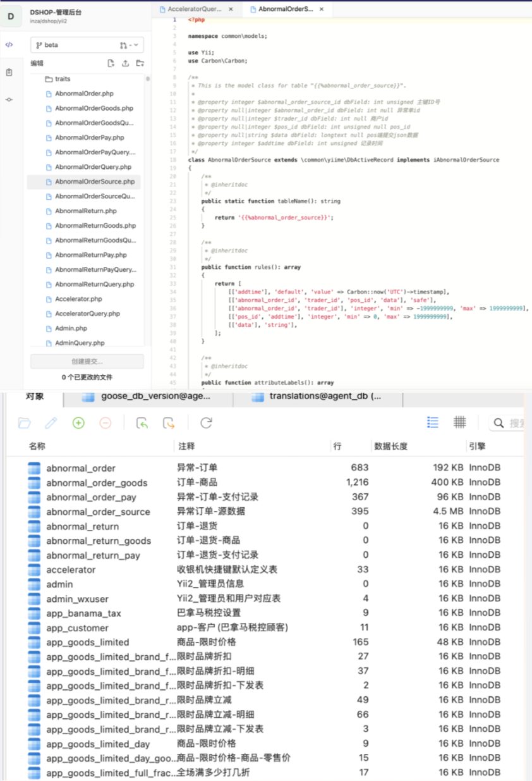Click the import wizard icon
Screen dimensions: 532x781
coord(142,422)
